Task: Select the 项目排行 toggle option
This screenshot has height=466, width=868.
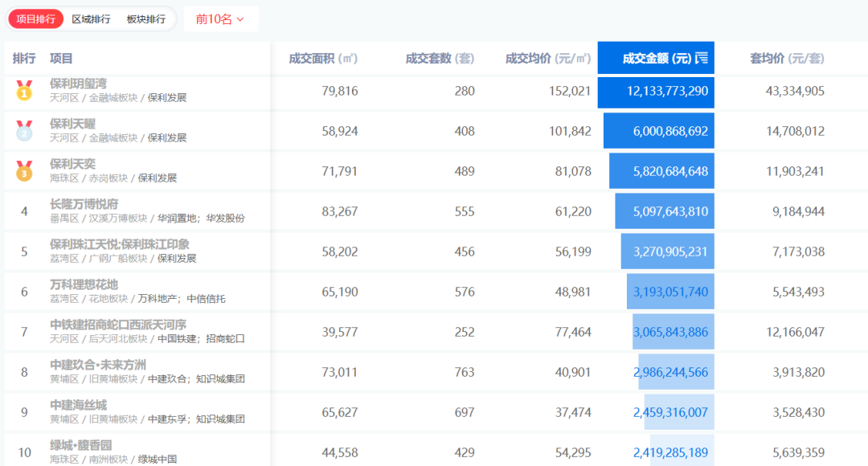Action: [x=36, y=18]
